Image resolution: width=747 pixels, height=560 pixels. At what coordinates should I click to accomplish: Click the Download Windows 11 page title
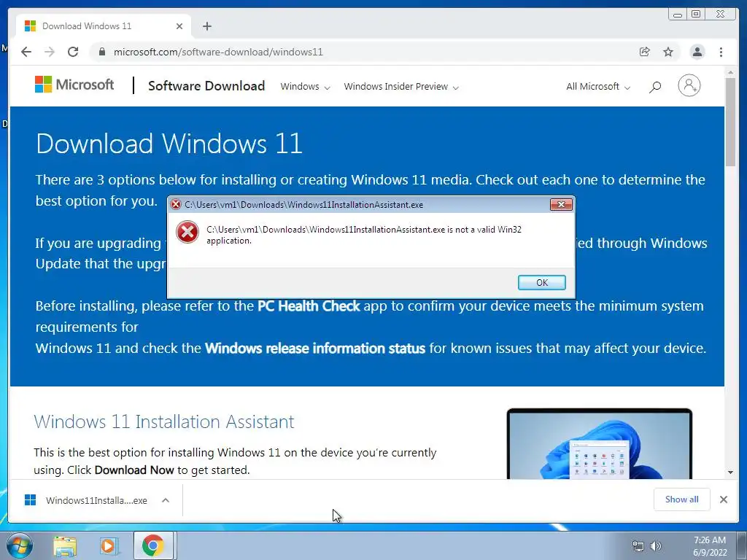point(169,144)
